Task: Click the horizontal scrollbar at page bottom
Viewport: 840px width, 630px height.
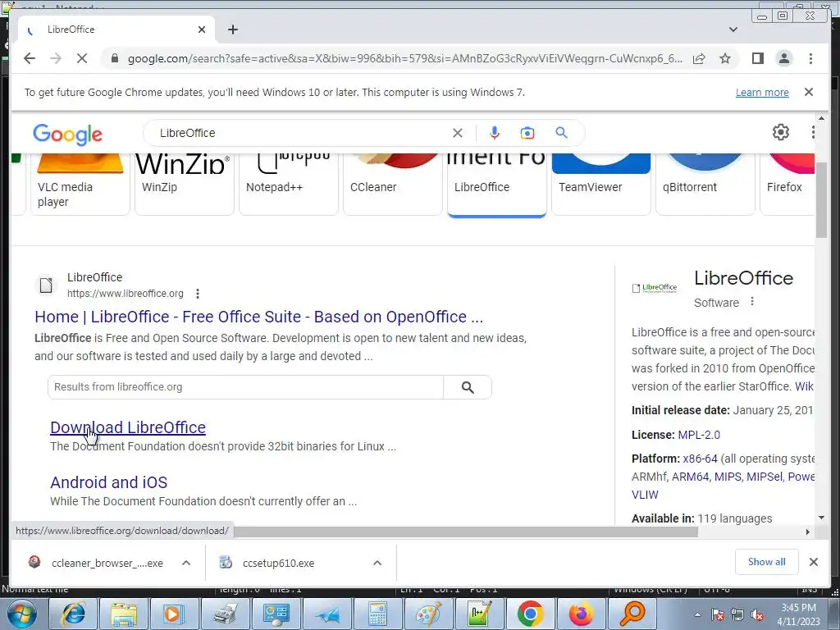Action: point(466,532)
